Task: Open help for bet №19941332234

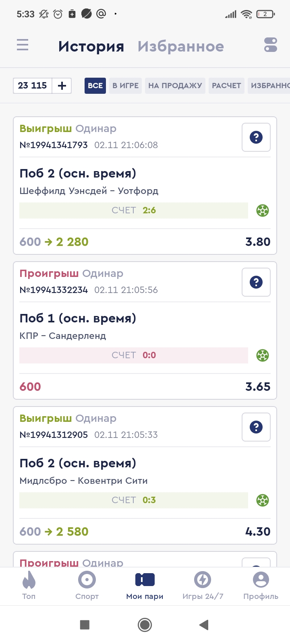Action: click(x=256, y=282)
